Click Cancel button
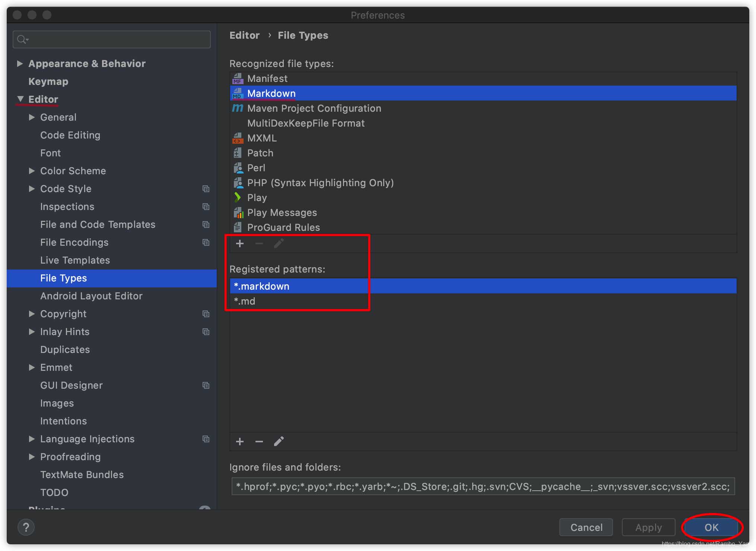This screenshot has height=551, width=756. click(x=586, y=527)
